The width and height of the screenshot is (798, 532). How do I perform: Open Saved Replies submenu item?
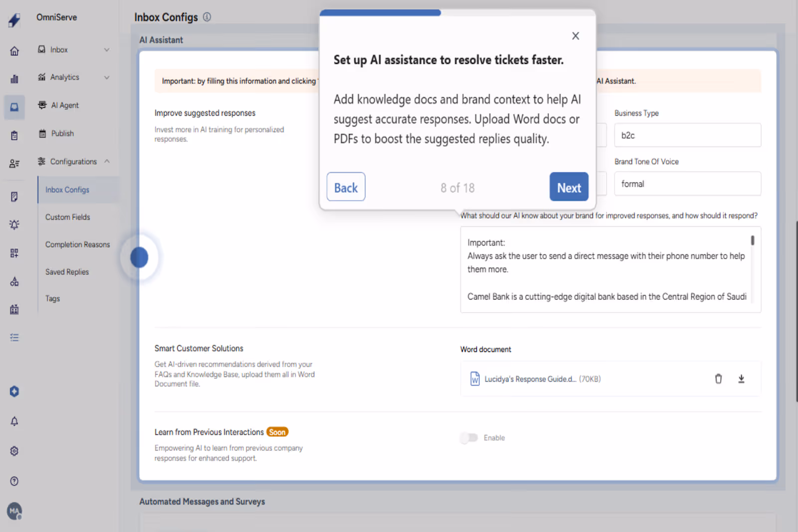click(x=67, y=272)
